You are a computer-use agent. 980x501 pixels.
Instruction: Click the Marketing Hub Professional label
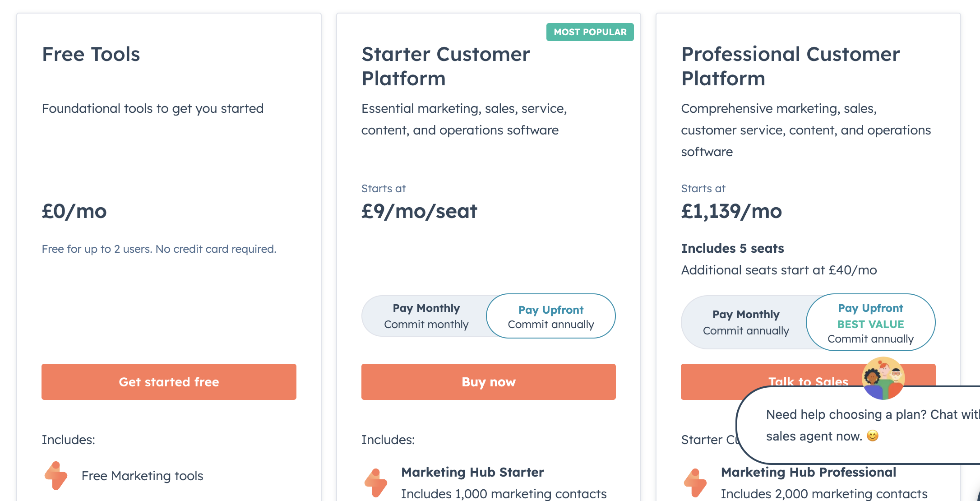[x=809, y=472]
